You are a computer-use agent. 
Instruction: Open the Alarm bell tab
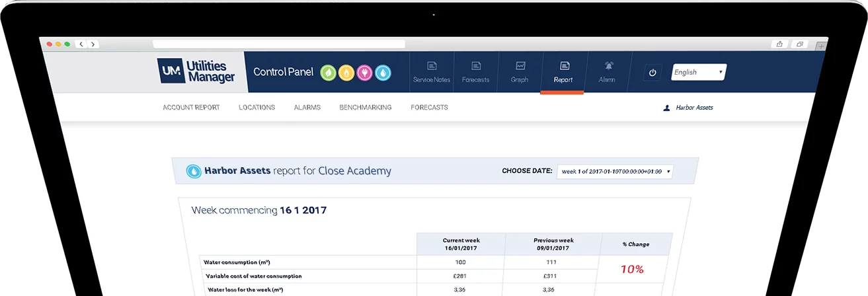pyautogui.click(x=607, y=72)
